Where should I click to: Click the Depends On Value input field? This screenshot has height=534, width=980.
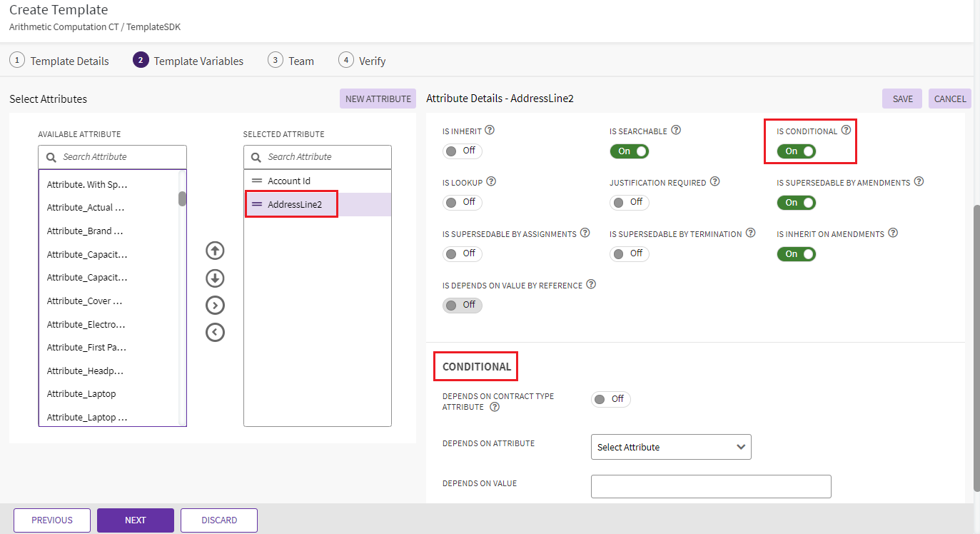[711, 486]
